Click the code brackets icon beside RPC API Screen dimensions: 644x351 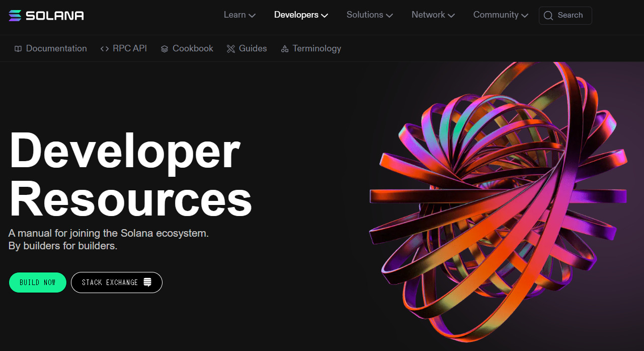click(x=105, y=49)
